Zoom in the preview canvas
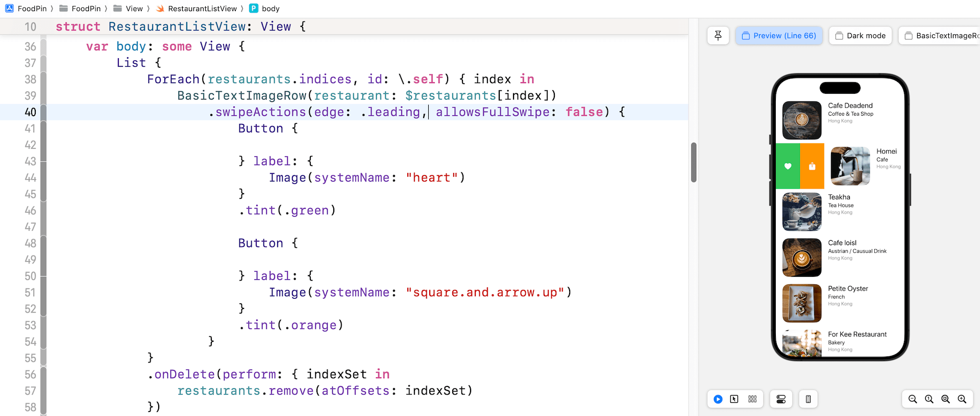 click(962, 399)
